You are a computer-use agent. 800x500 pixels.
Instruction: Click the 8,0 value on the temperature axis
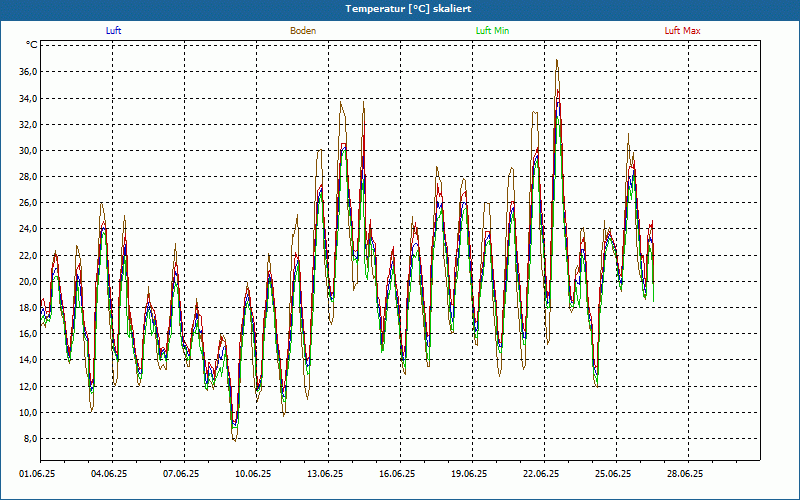pos(30,439)
